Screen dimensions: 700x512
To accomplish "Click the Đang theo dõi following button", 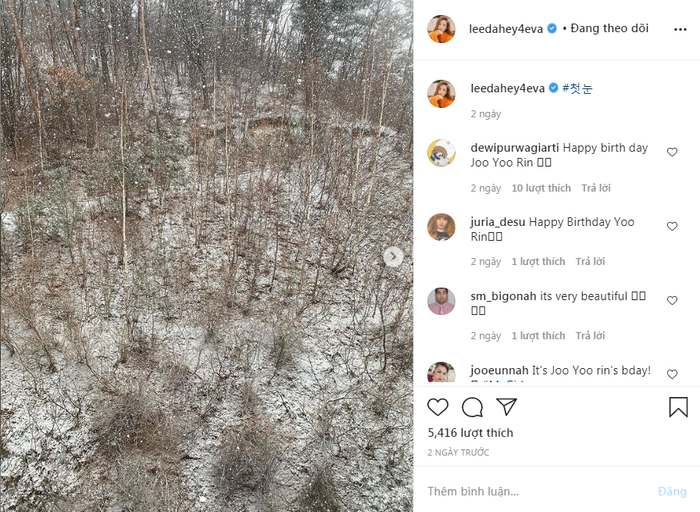I will coord(610,29).
